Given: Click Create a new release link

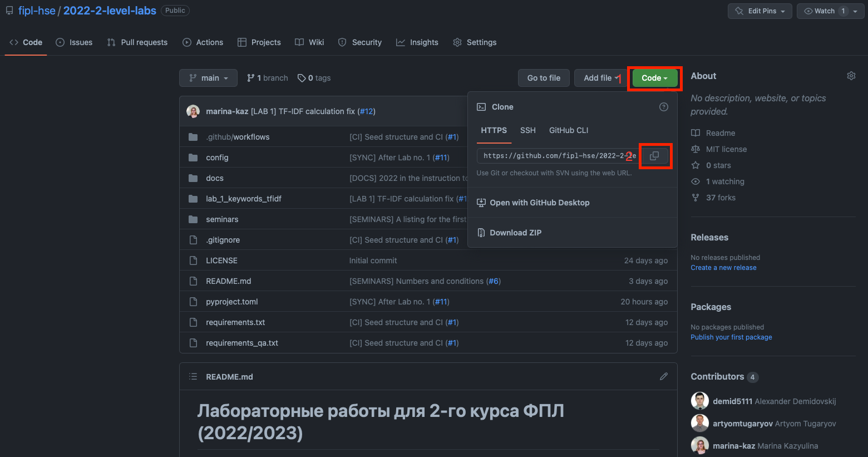Looking at the screenshot, I should pos(723,268).
